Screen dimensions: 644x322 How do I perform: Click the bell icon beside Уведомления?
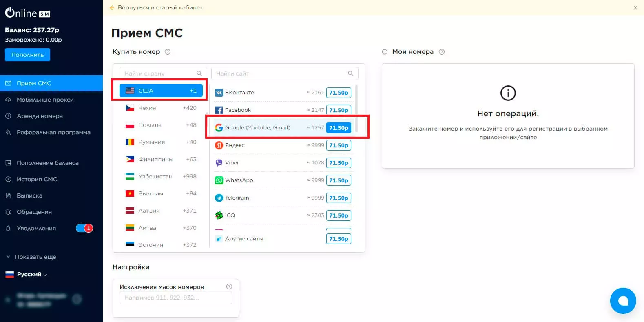point(8,228)
